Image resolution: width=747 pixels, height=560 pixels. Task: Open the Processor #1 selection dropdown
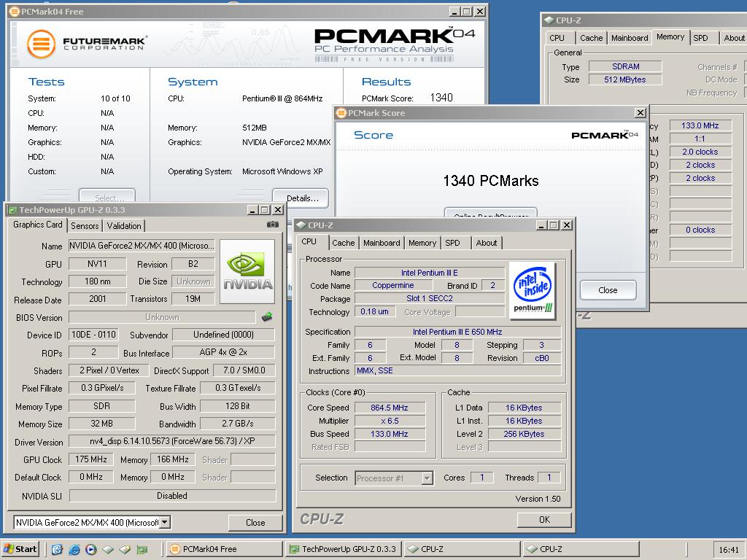point(427,478)
